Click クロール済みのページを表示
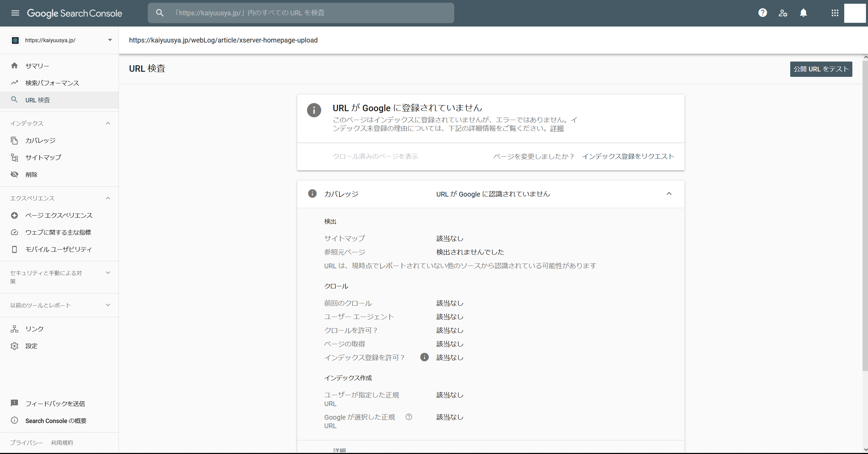Image resolution: width=868 pixels, height=454 pixels. (375, 156)
